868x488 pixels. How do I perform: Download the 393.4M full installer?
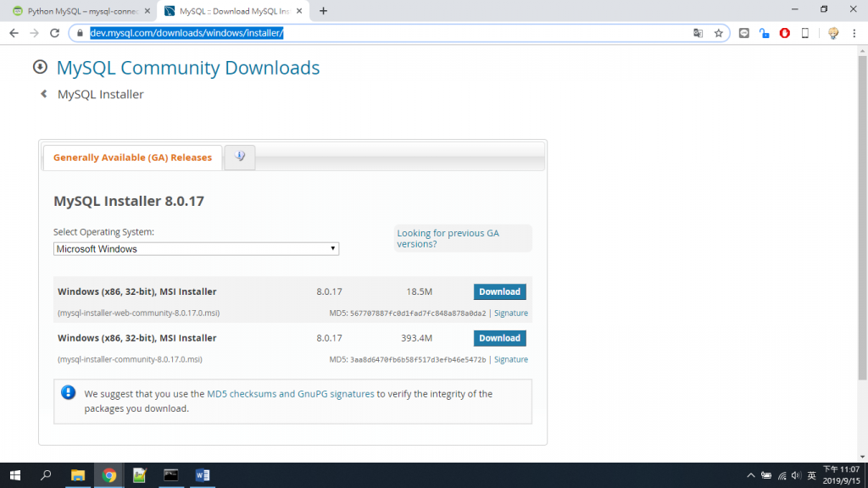coord(499,338)
